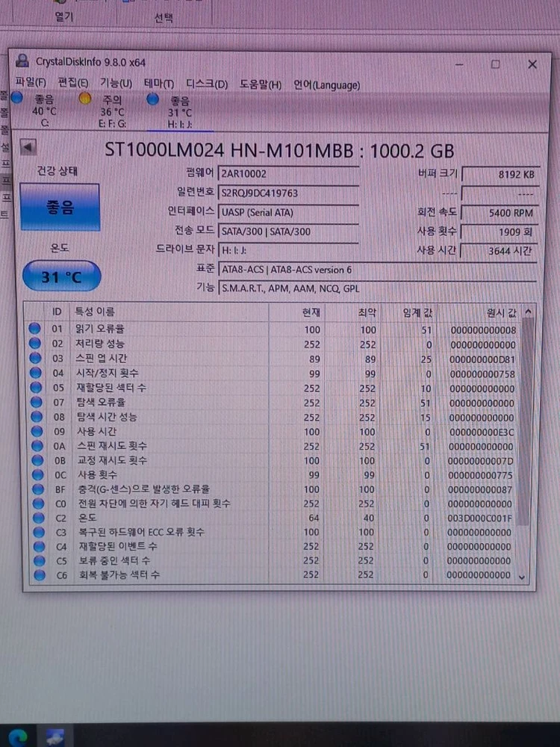Go to previous disk with the left arrow
Image resolution: width=560 pixels, height=747 pixels.
28,147
